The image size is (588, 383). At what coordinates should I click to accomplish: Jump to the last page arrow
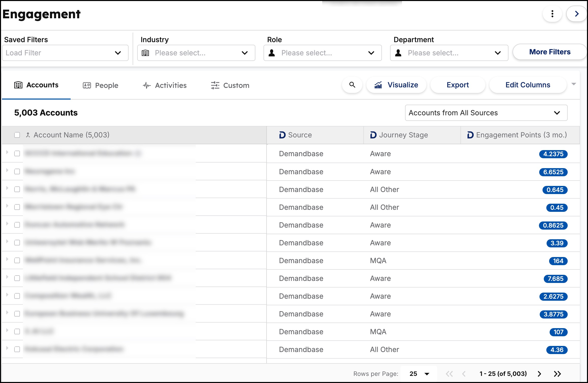click(558, 374)
